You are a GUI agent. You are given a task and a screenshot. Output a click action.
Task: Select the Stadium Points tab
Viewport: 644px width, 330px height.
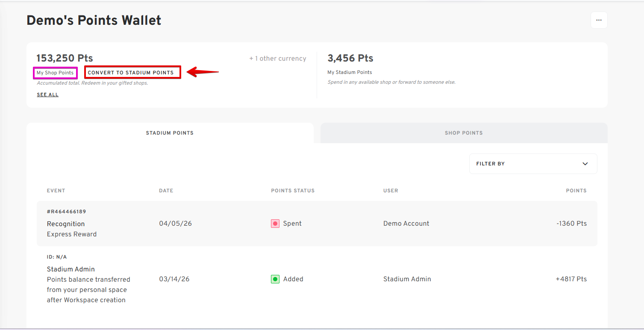tap(170, 133)
